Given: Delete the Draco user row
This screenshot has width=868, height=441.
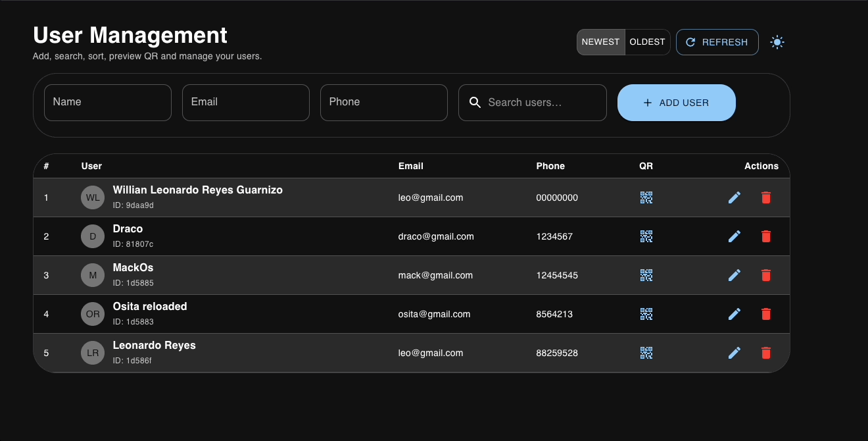Looking at the screenshot, I should [x=765, y=236].
